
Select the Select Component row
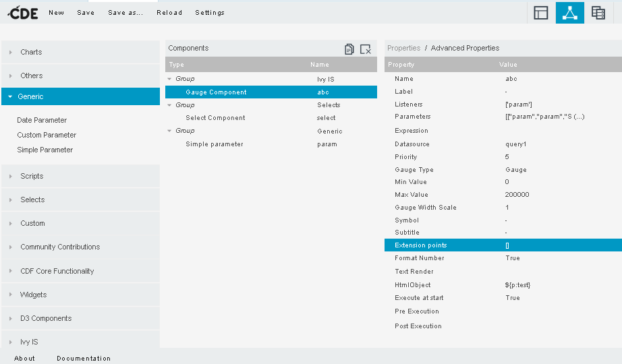(271, 118)
